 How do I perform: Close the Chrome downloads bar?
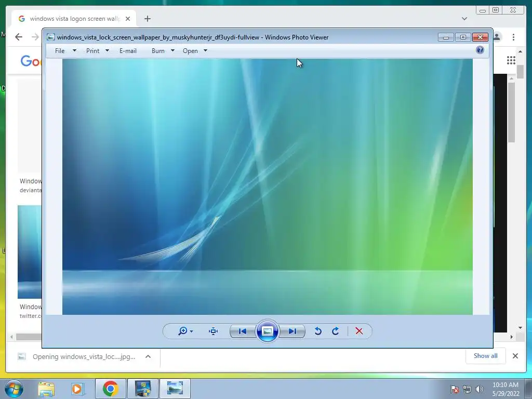[x=515, y=356]
